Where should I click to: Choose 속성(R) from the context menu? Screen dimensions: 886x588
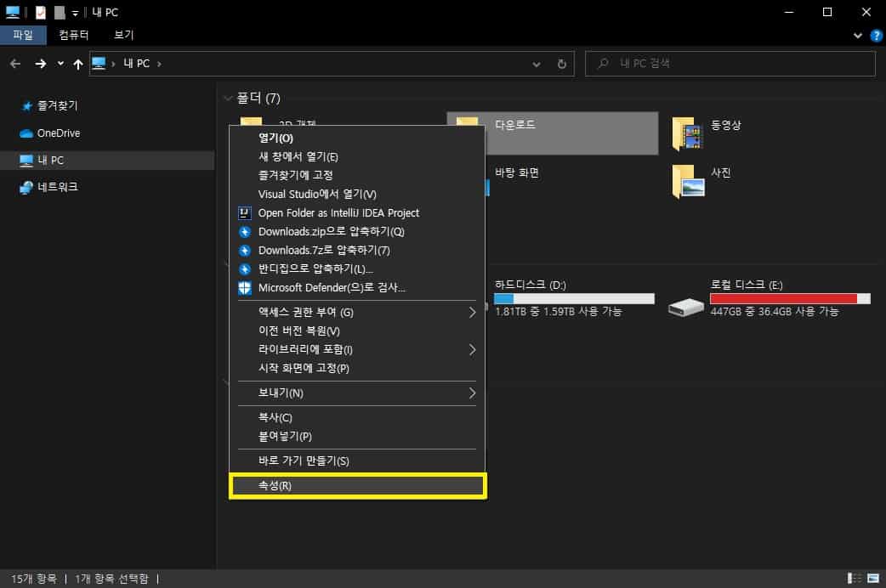click(x=358, y=486)
